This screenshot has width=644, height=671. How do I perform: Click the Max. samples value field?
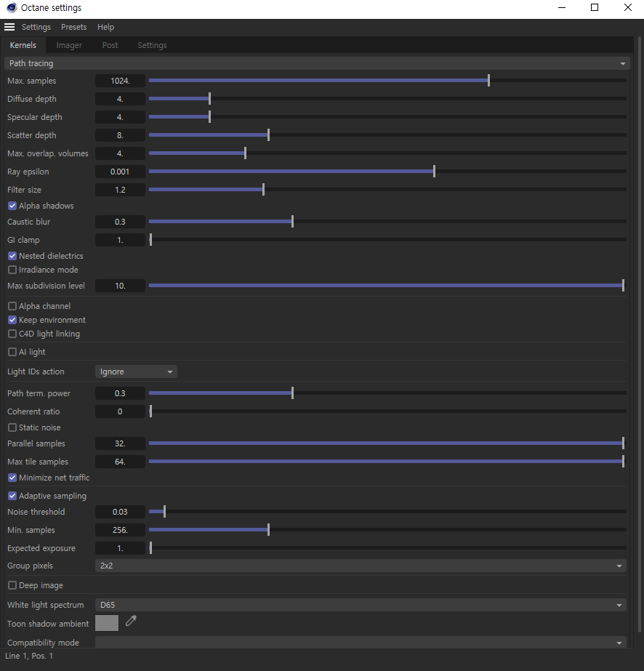120,81
